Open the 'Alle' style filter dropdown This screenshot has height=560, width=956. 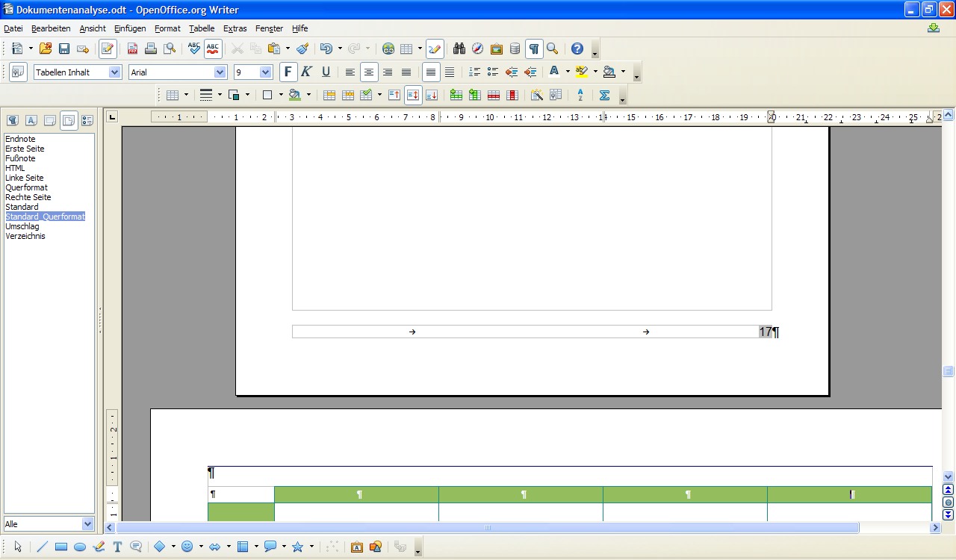87,524
